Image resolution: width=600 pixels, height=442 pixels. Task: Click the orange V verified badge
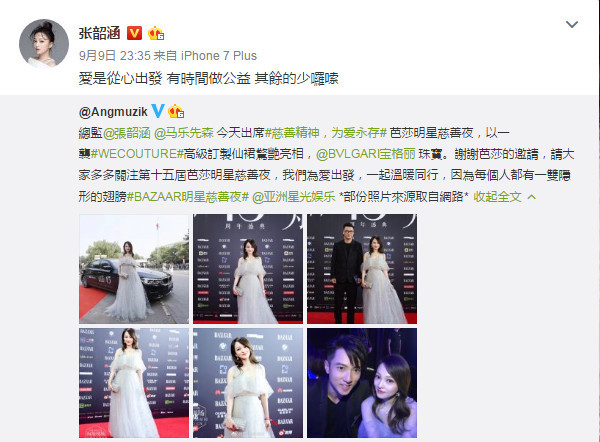coord(134,33)
